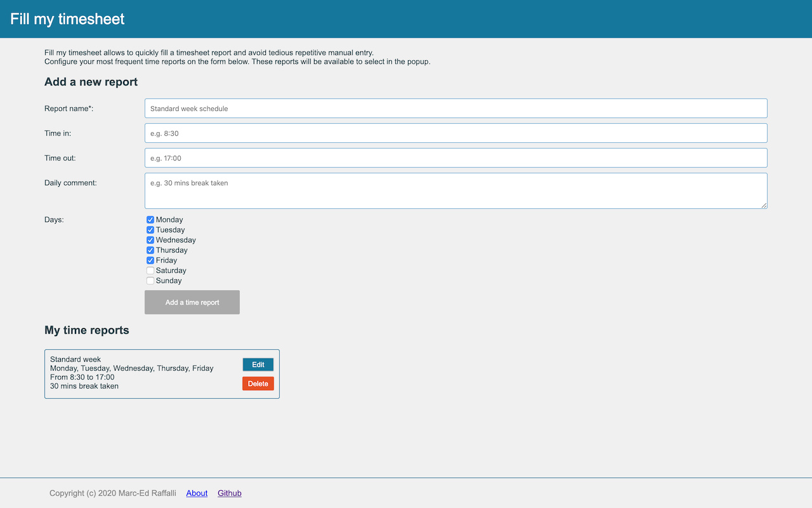Click the My time reports heading

tap(87, 330)
